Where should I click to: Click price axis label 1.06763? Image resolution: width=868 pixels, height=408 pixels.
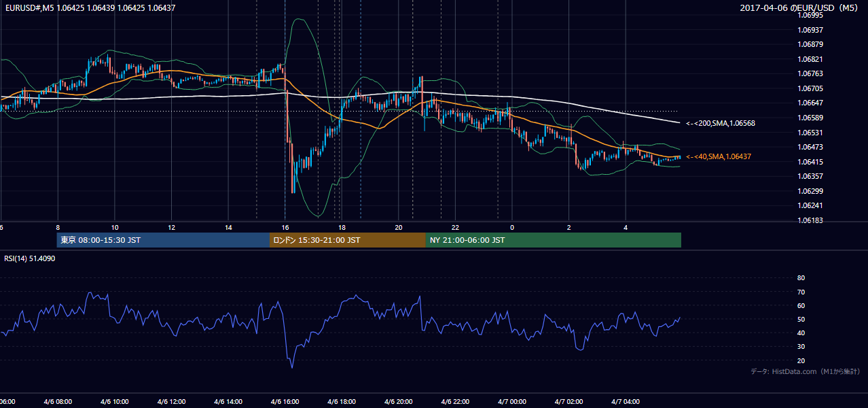(810, 73)
